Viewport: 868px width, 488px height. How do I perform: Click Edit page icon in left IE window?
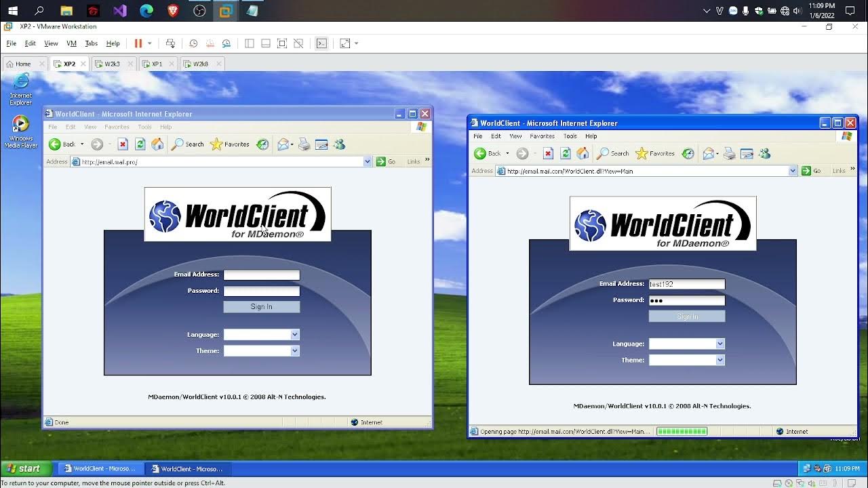point(321,144)
